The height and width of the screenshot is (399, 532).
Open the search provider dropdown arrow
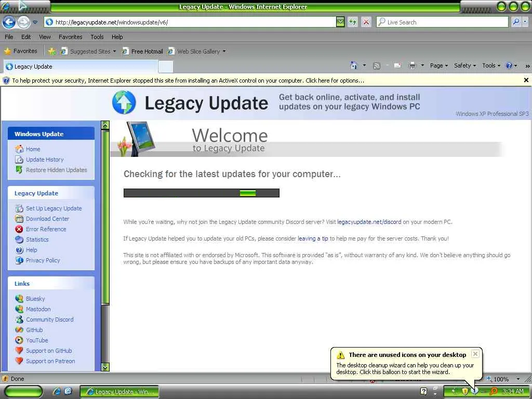[x=525, y=22]
